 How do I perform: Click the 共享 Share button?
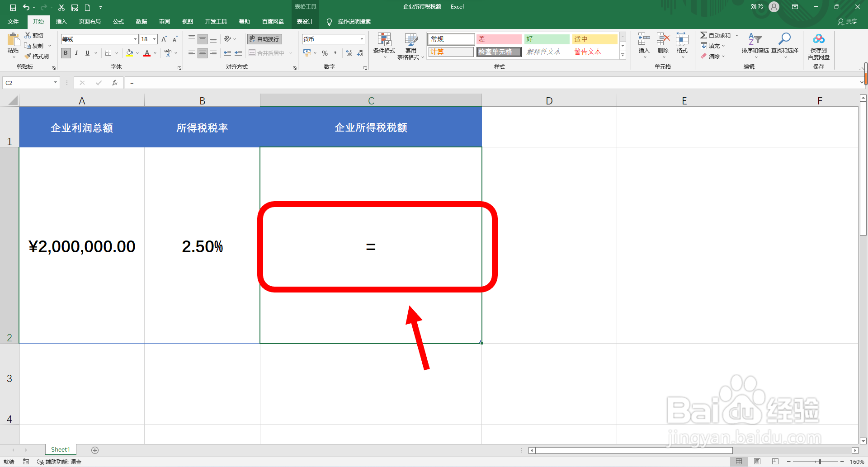click(x=848, y=22)
